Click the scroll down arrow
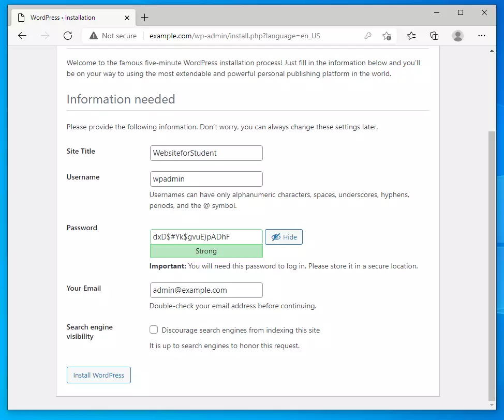Screen dimensions: 504x420 pos(492,405)
